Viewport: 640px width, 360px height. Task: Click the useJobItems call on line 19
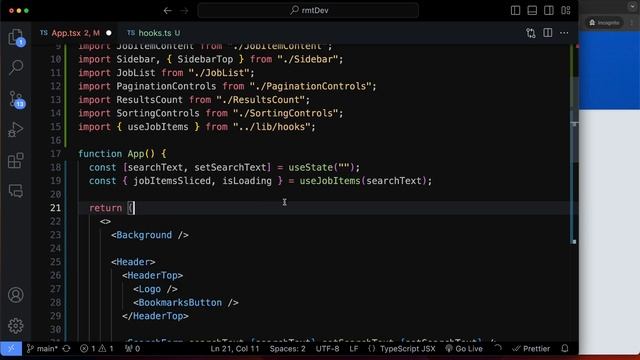(330, 181)
